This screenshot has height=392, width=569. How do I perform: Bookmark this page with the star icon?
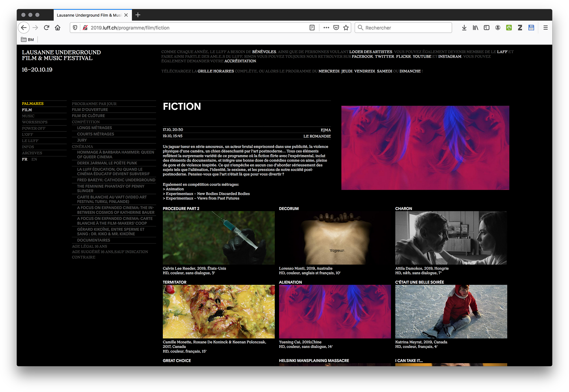pos(346,28)
